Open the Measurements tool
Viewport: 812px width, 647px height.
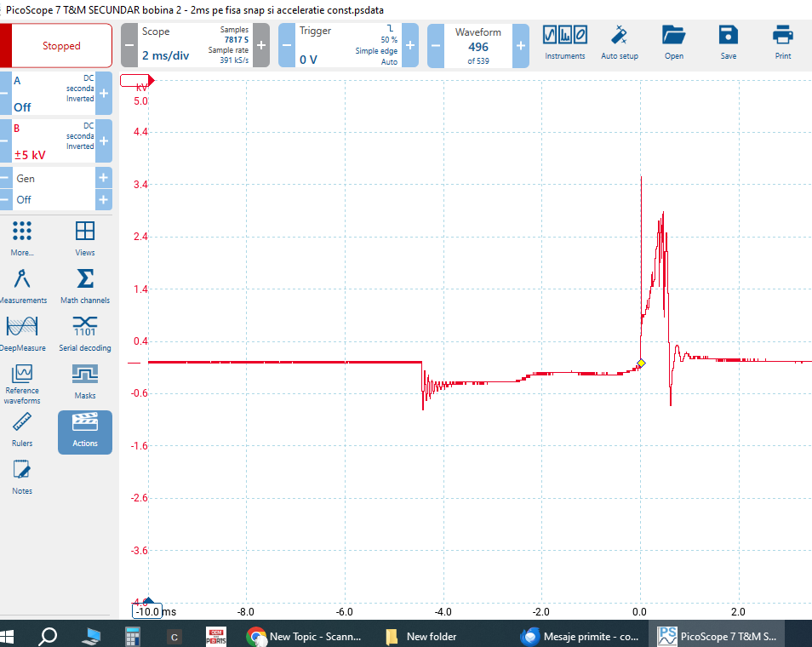click(23, 285)
